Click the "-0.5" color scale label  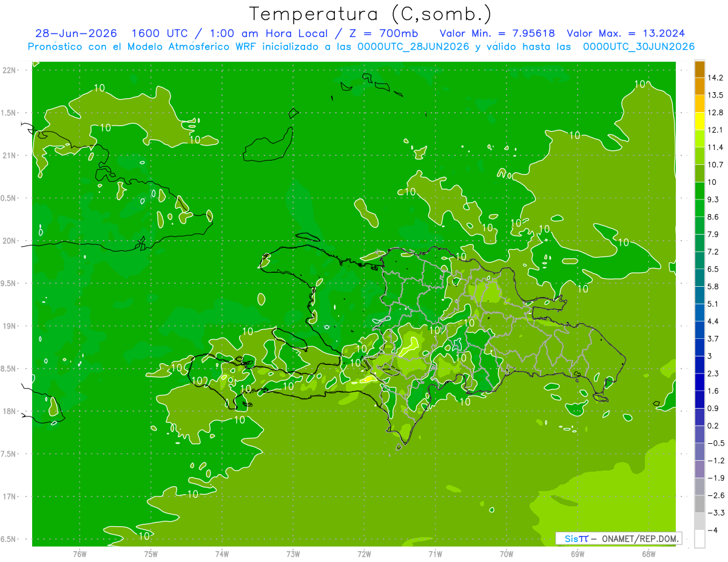[x=715, y=443]
